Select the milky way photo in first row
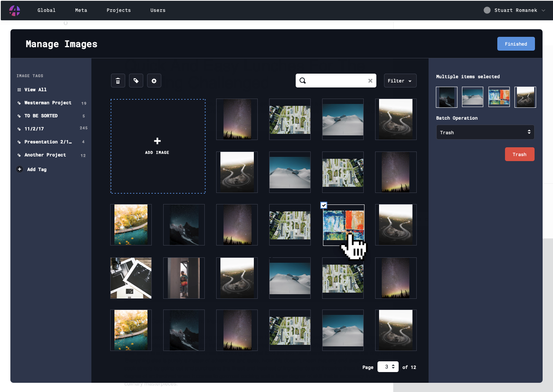The image size is (553, 392). (x=237, y=119)
